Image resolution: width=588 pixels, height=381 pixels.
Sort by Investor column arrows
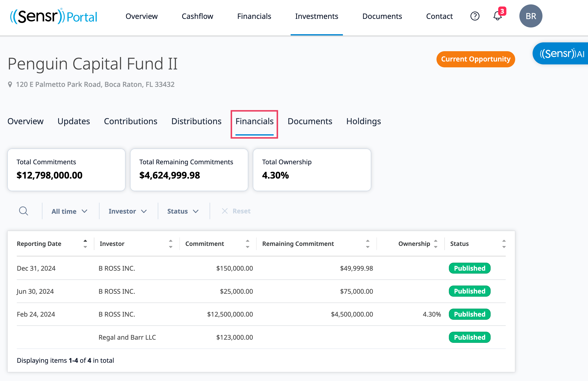tap(171, 244)
